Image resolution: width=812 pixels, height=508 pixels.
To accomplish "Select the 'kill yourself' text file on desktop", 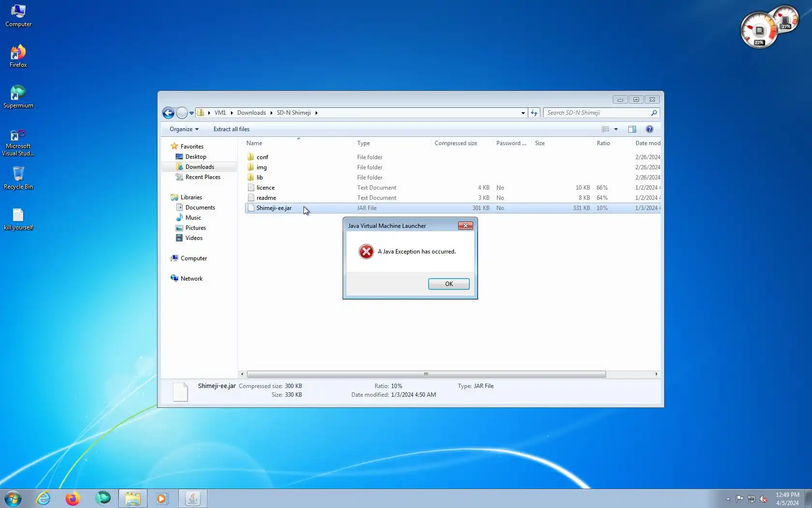I will (x=18, y=219).
